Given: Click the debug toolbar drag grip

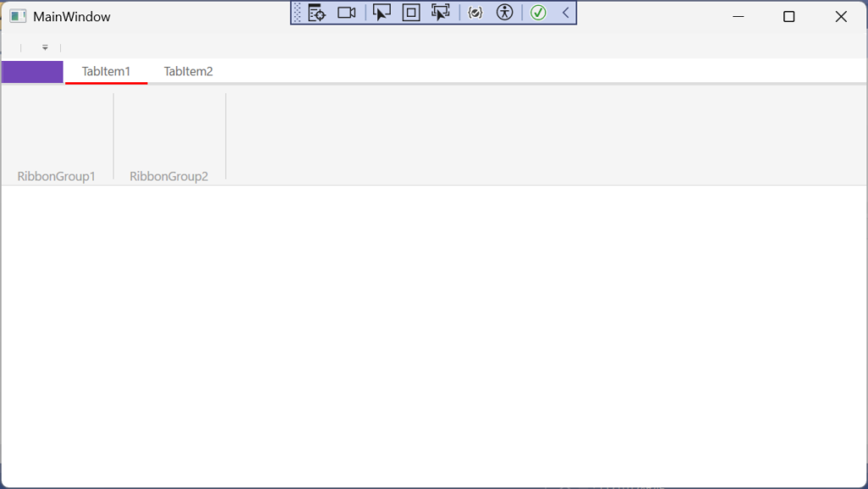Looking at the screenshot, I should pyautogui.click(x=298, y=13).
